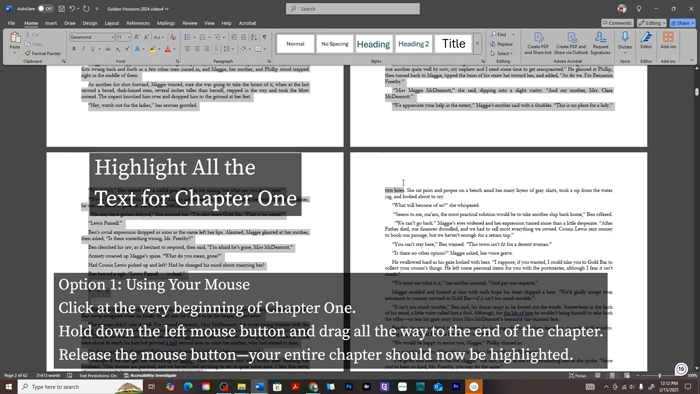Apply red font color

pyautogui.click(x=168, y=49)
